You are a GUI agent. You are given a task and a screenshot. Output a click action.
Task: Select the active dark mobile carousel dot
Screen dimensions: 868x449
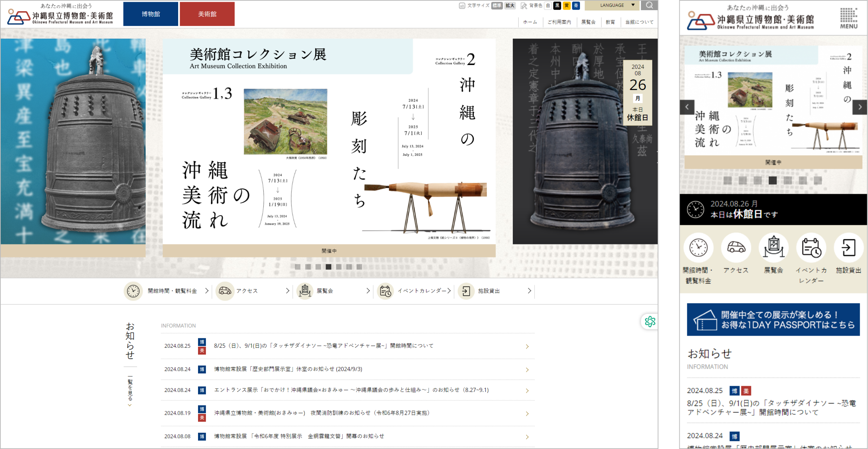tap(773, 180)
